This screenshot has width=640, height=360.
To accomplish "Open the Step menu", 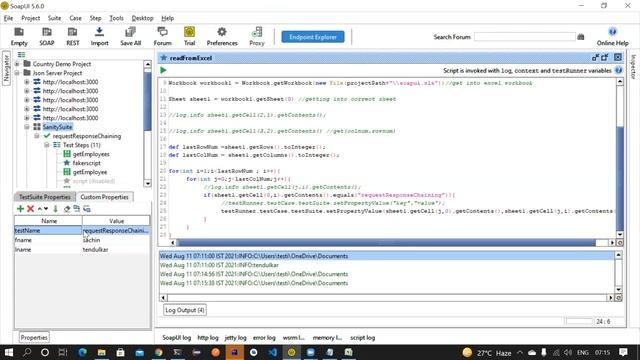I will 96,18.
